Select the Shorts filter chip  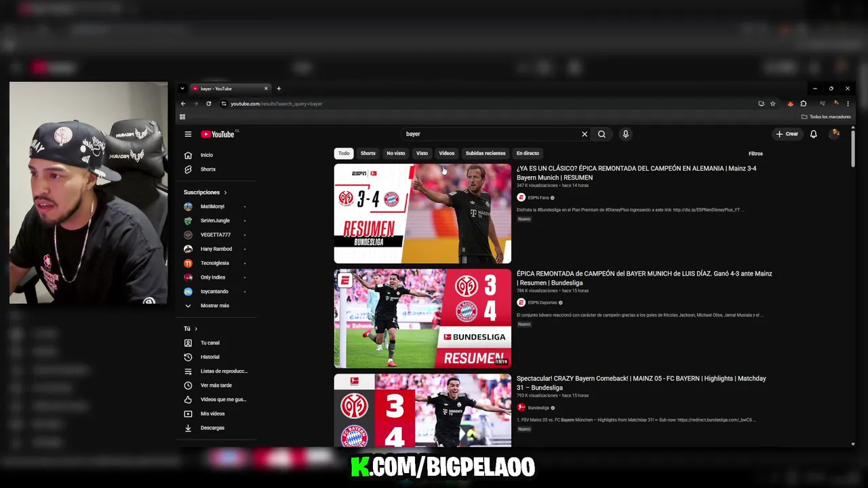(x=368, y=153)
